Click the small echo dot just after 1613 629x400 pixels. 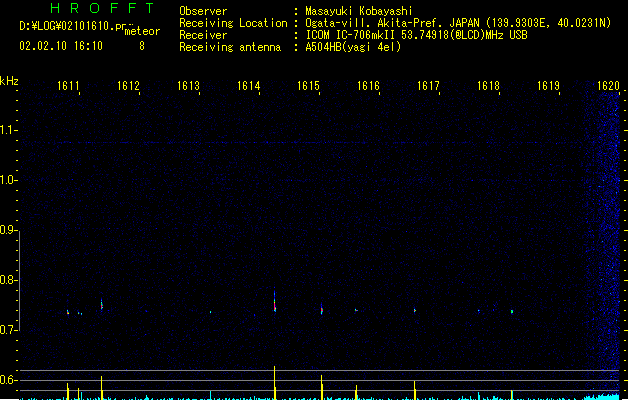click(210, 312)
